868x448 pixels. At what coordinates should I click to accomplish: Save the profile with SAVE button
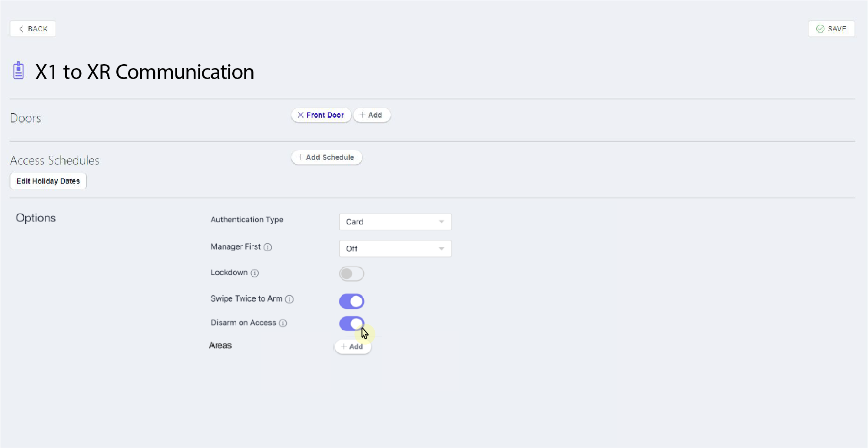click(831, 29)
